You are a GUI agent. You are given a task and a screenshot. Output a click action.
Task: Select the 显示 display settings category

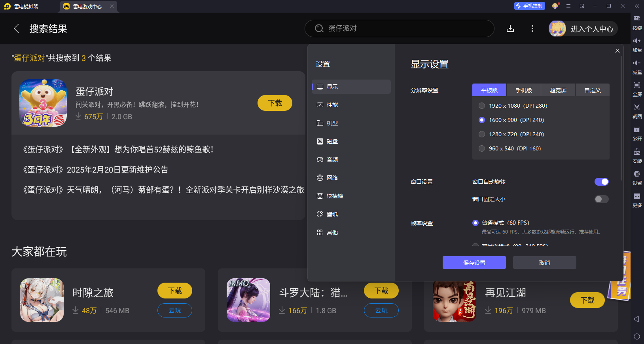pyautogui.click(x=351, y=87)
